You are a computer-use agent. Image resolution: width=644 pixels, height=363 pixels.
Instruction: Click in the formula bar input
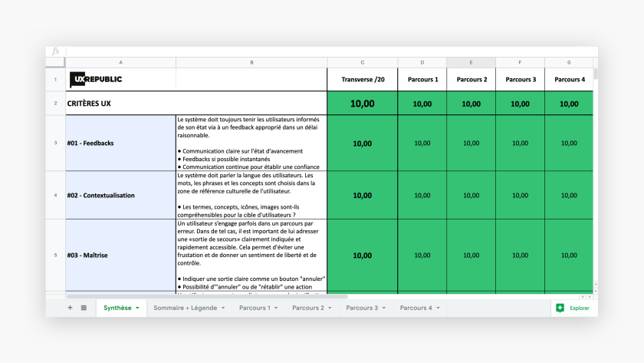pos(331,51)
